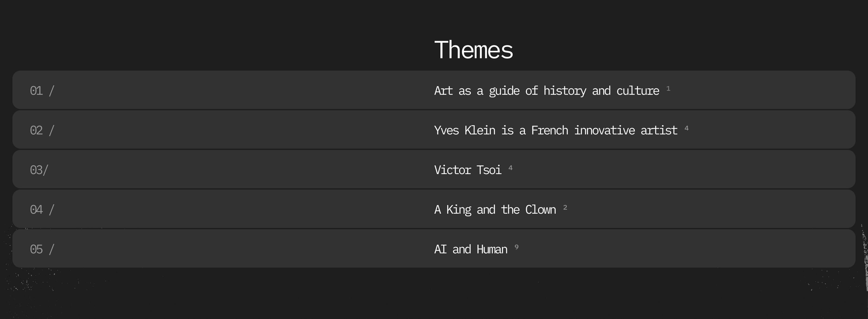The width and height of the screenshot is (868, 319).
Task: Click superscript 9 beside 'AI and Human'
Action: tap(516, 247)
